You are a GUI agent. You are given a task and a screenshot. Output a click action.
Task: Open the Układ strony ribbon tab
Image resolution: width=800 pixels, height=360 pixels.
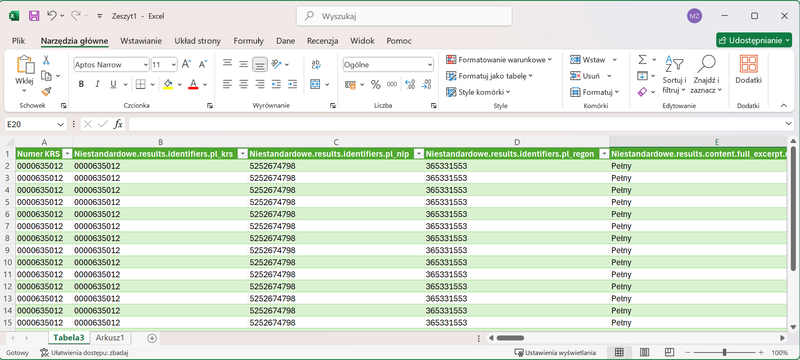coord(197,41)
